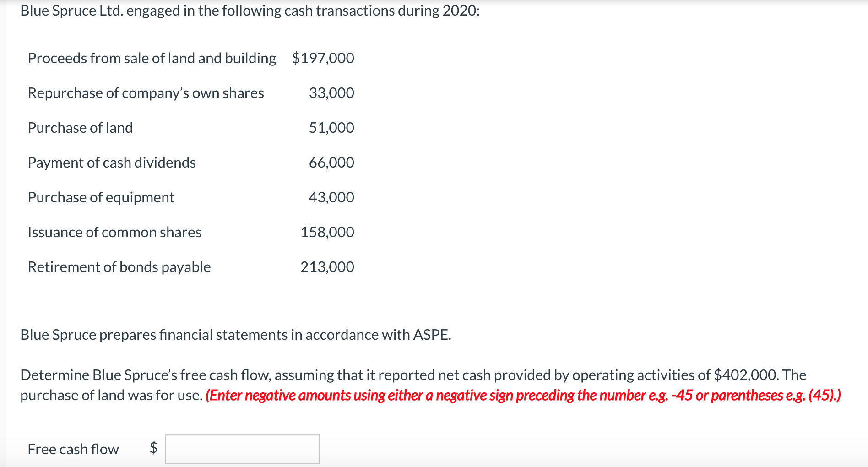Viewport: 868px width, 467px height.
Task: Click the 51,000 land purchase amount
Action: 331,128
